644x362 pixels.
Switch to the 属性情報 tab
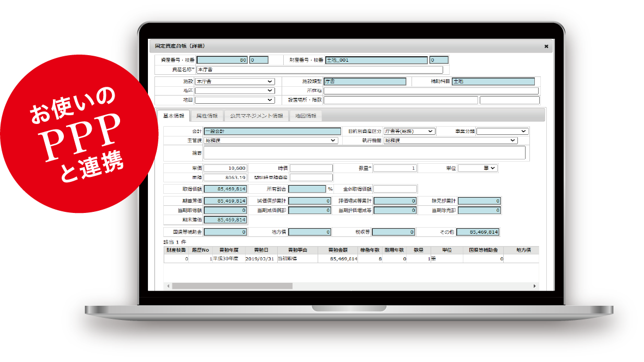click(x=207, y=116)
